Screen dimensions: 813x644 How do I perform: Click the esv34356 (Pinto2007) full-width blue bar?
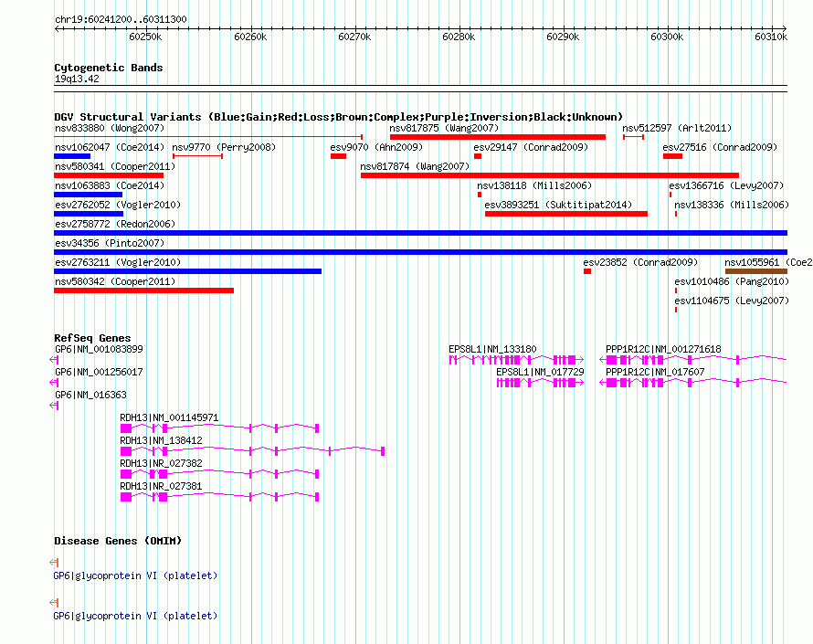420,252
